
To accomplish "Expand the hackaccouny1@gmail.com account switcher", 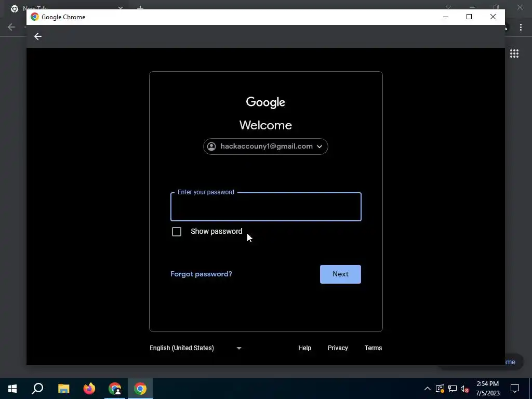I will click(x=265, y=147).
